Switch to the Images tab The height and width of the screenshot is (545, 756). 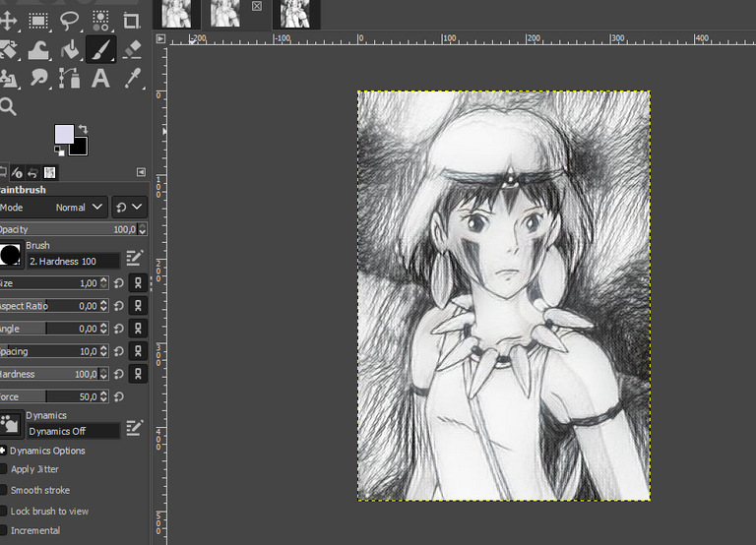pos(49,172)
